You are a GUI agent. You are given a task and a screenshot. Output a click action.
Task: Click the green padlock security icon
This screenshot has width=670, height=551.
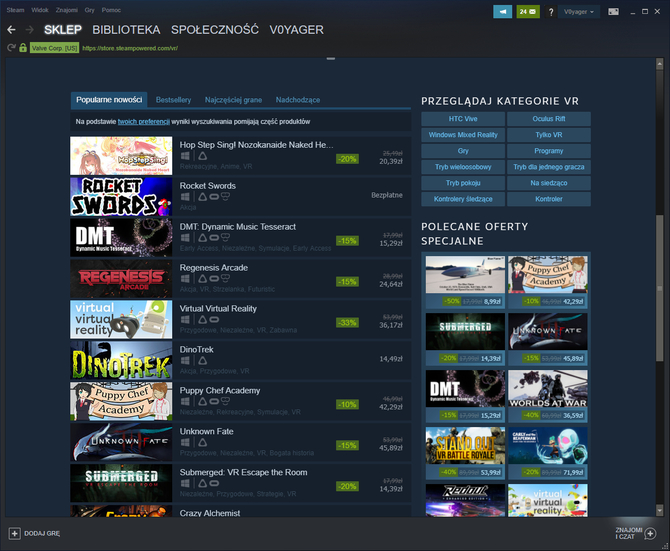coord(23,48)
